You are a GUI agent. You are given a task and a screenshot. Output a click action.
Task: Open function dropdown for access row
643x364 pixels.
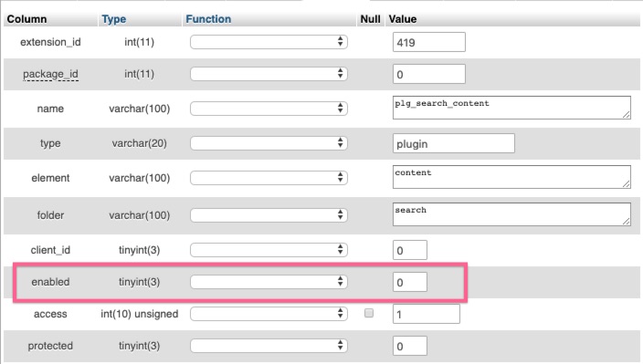coord(269,314)
